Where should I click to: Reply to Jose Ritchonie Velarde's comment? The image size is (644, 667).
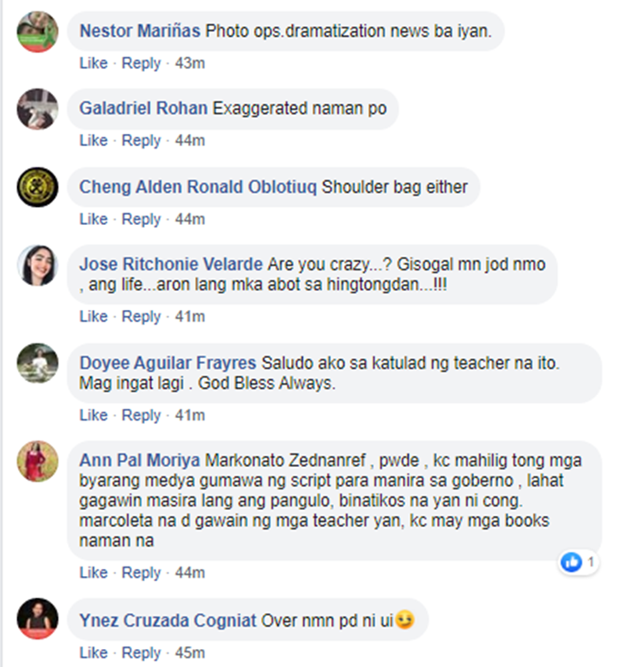pyautogui.click(x=141, y=317)
